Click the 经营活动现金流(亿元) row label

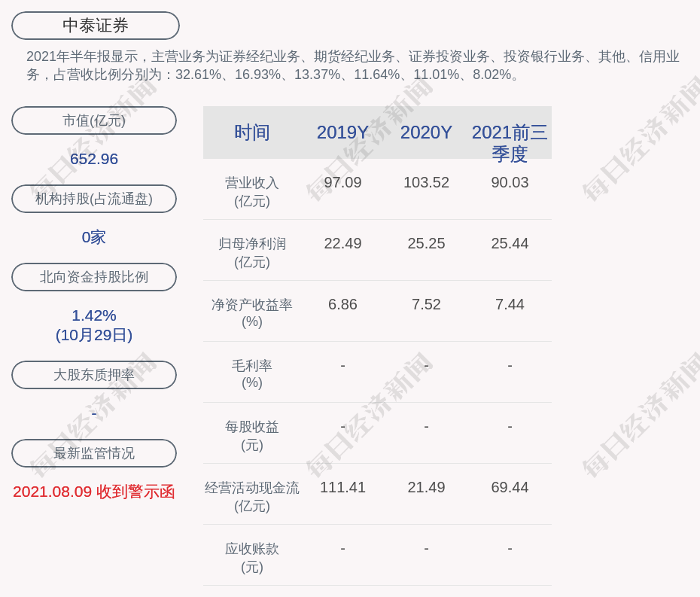[252, 497]
